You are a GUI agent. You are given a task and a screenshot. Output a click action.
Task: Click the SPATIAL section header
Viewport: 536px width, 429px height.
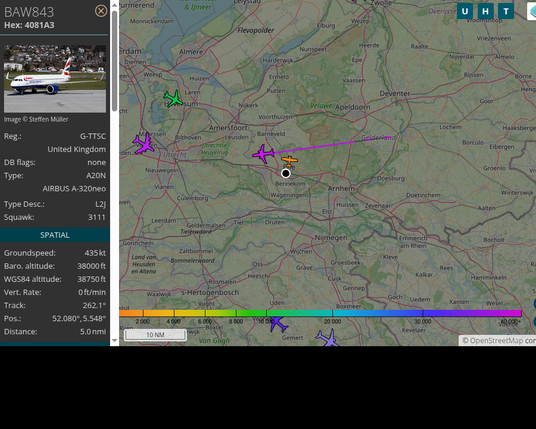pyautogui.click(x=55, y=235)
